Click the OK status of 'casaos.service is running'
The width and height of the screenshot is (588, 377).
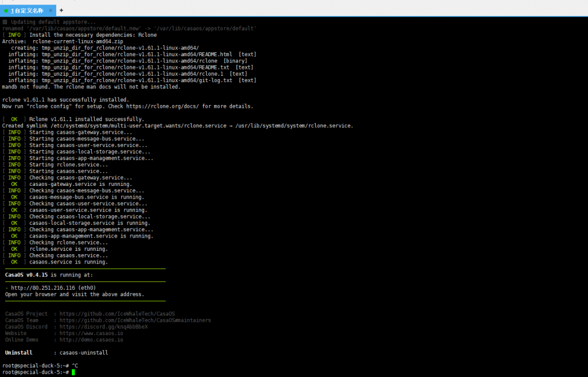pos(14,262)
